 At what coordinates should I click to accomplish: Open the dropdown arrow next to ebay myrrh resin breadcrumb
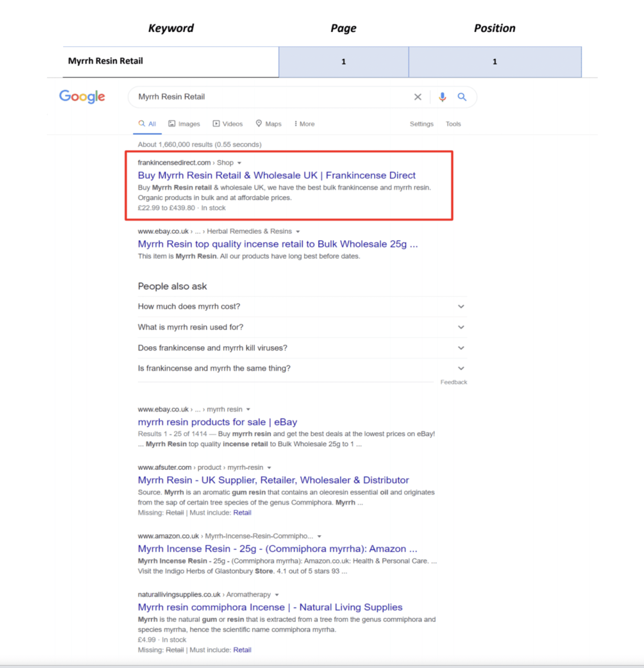pyautogui.click(x=248, y=410)
